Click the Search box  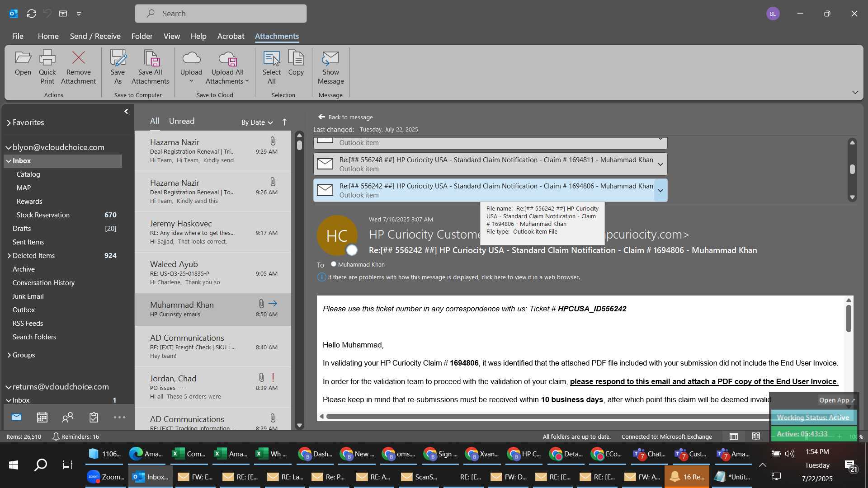221,14
